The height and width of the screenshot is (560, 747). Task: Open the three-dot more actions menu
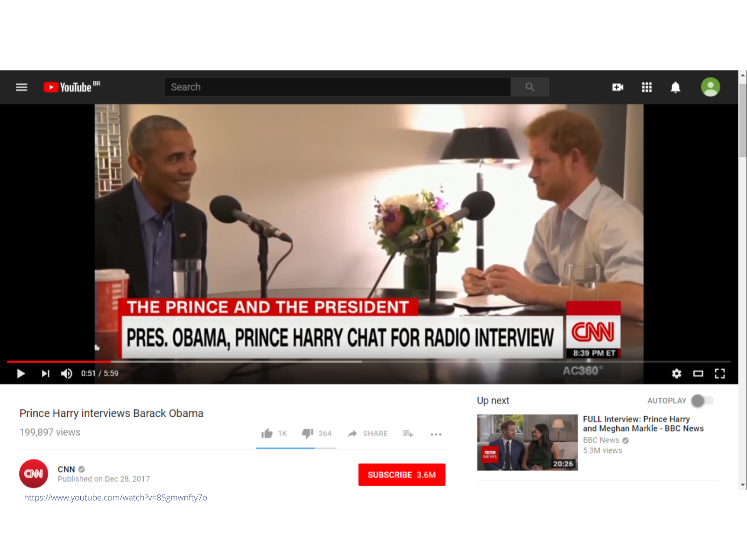(x=436, y=434)
